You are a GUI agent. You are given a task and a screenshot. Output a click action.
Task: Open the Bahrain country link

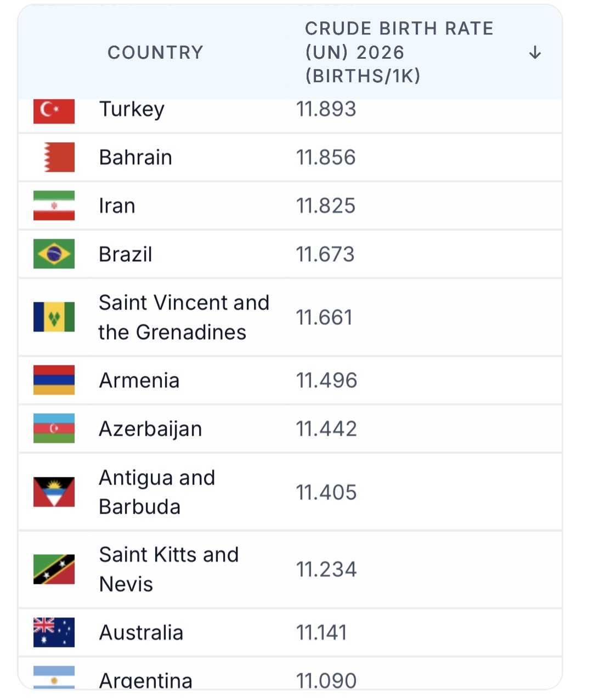tap(135, 157)
